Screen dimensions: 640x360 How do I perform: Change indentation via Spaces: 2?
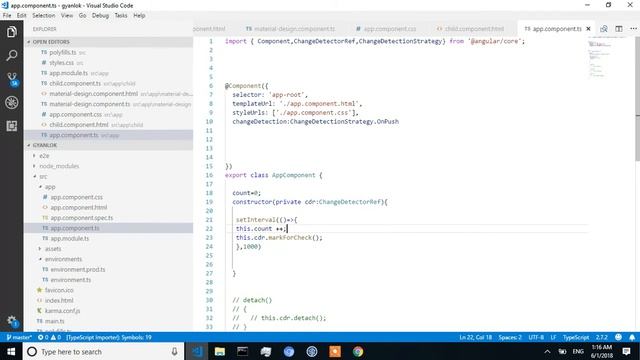click(510, 337)
